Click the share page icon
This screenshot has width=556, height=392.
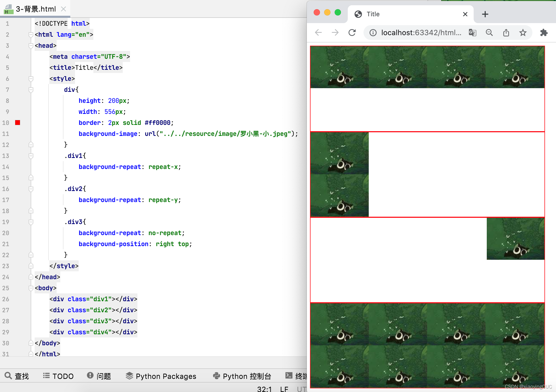(506, 33)
